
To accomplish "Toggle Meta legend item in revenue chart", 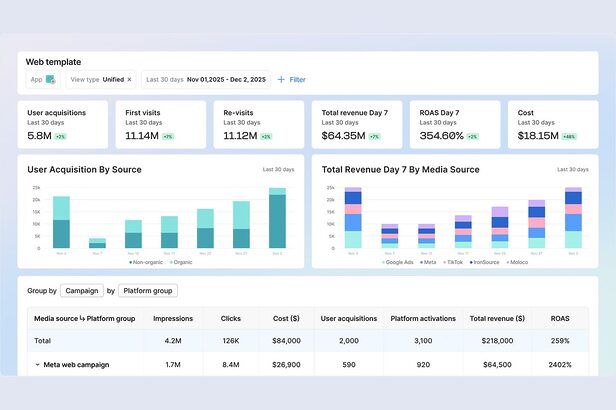I will click(x=428, y=262).
